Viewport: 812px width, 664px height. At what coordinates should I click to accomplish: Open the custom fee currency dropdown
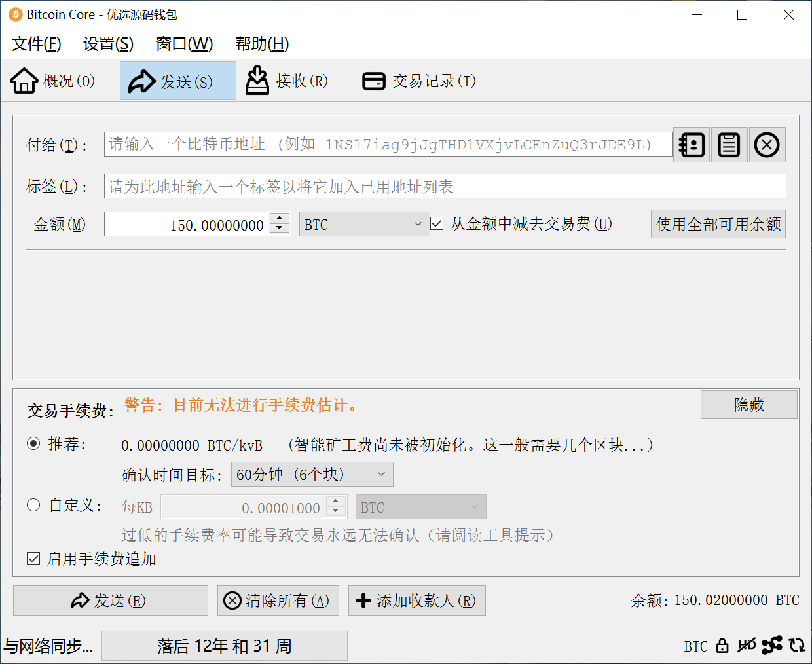pyautogui.click(x=420, y=506)
